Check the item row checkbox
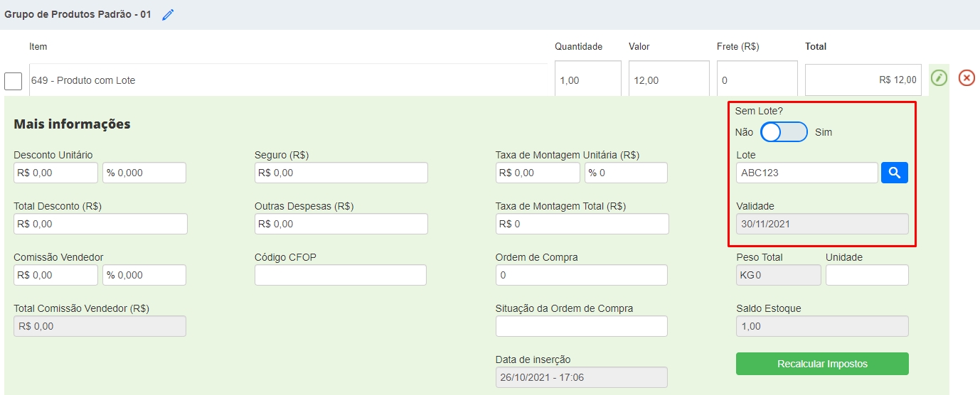 [13, 81]
